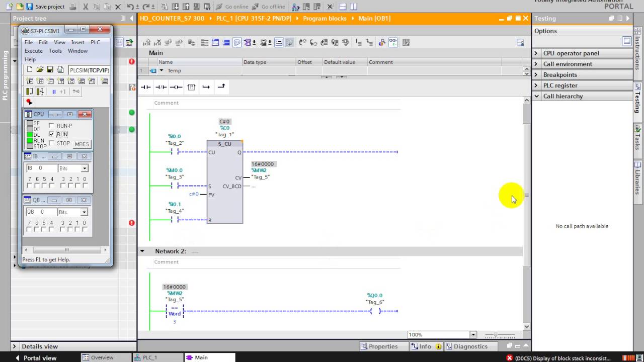Expand PLC register section
644x362 pixels.
click(x=536, y=85)
